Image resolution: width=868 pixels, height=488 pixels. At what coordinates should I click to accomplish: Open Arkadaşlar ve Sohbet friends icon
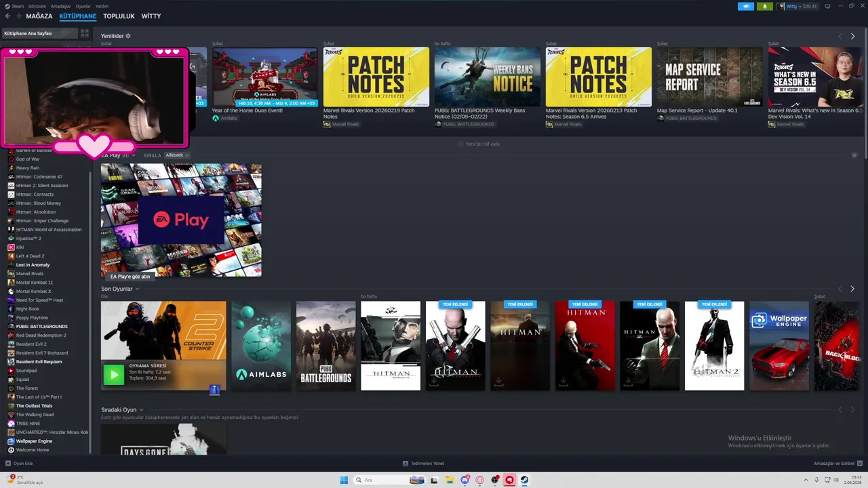tap(860, 464)
